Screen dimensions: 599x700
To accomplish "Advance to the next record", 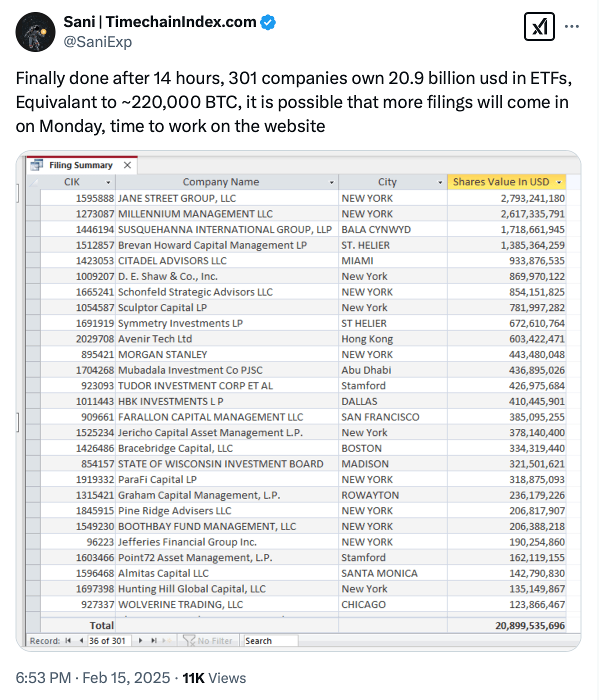I will point(140,640).
